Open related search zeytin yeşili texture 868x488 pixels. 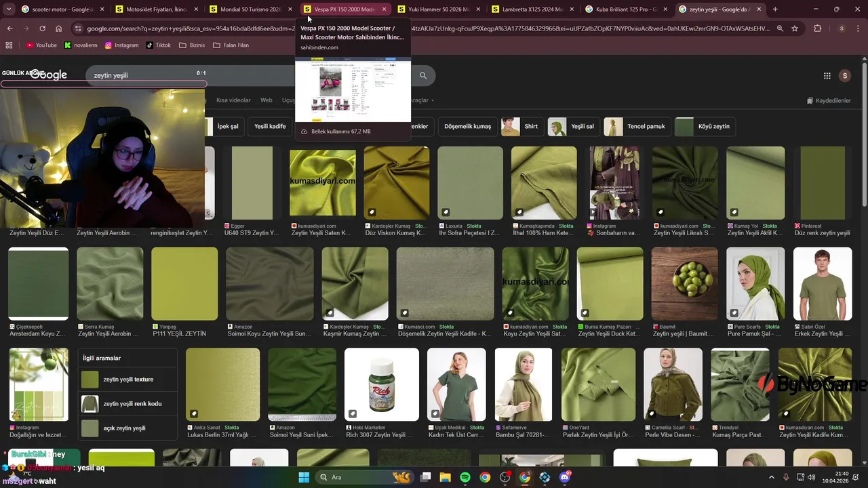[127, 380]
